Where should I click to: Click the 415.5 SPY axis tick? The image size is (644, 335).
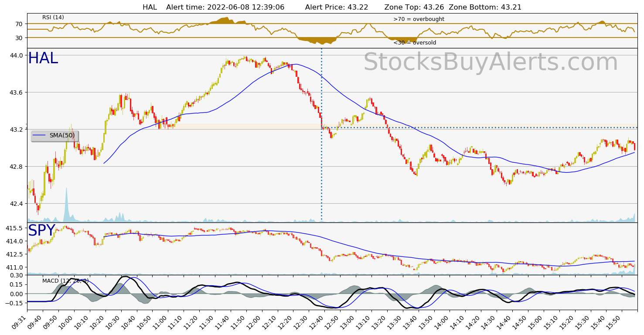[15, 228]
